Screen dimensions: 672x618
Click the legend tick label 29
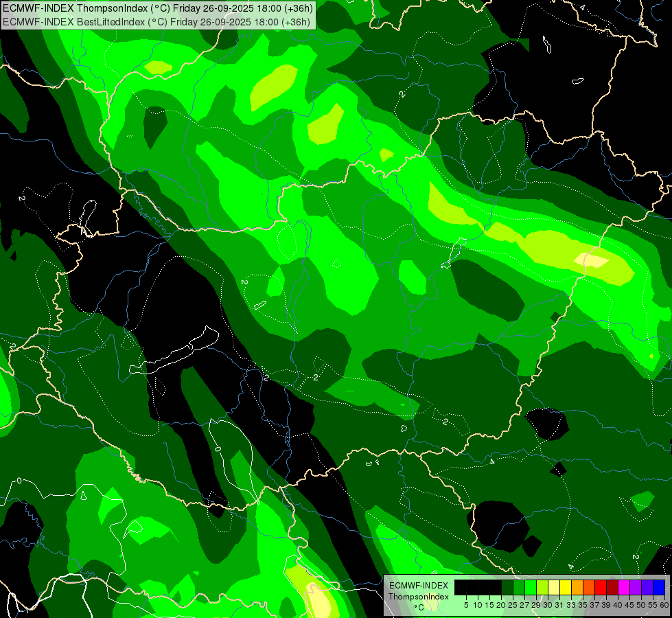tap(537, 605)
